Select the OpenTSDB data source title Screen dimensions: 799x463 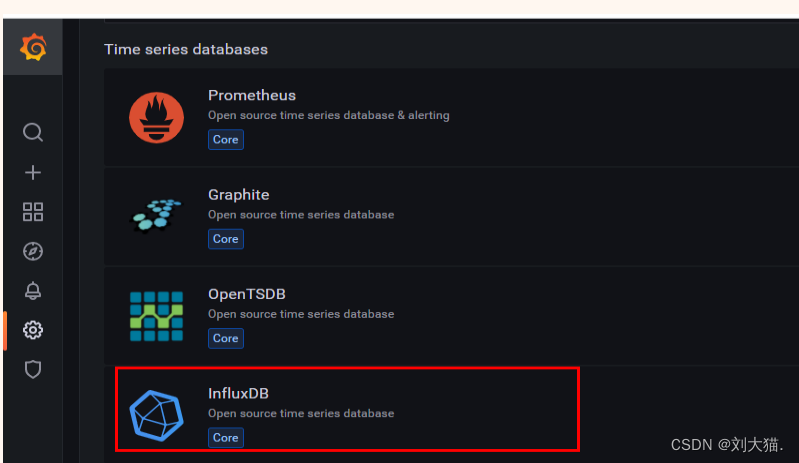[x=246, y=293]
